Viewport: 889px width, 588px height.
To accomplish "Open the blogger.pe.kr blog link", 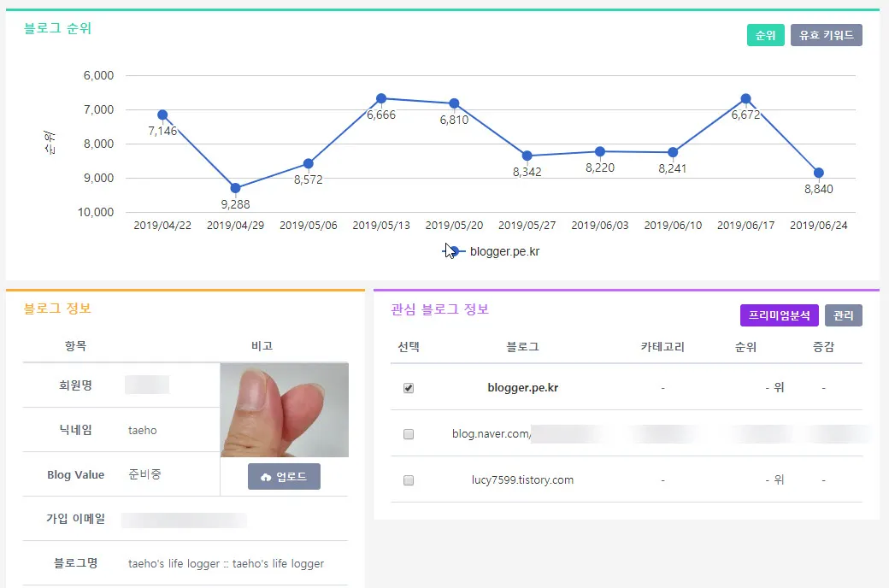I will [522, 387].
